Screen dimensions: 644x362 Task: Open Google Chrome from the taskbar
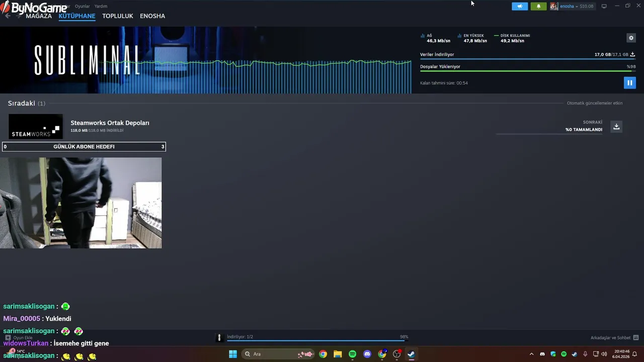[323, 354]
